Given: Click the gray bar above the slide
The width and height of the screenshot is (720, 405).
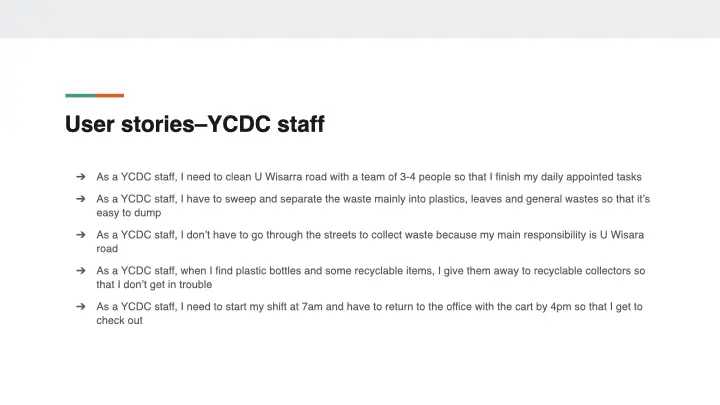Looking at the screenshot, I should click(360, 18).
